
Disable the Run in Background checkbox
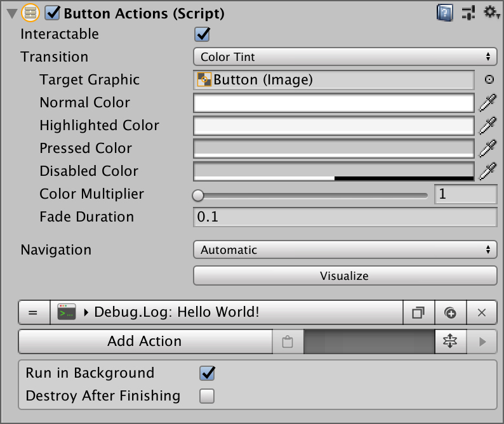pos(207,373)
